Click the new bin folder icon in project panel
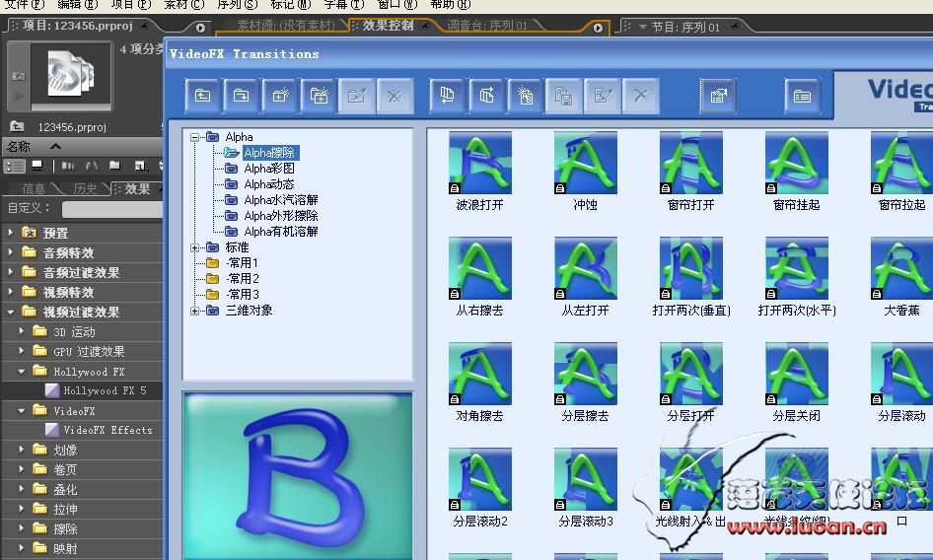Viewport: 933px width, 560px height. [114, 166]
